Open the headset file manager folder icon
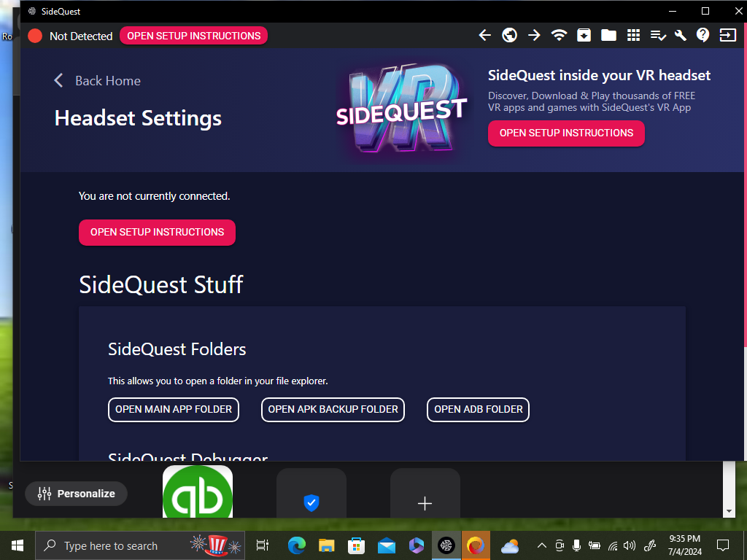This screenshot has height=560, width=747. 608,35
